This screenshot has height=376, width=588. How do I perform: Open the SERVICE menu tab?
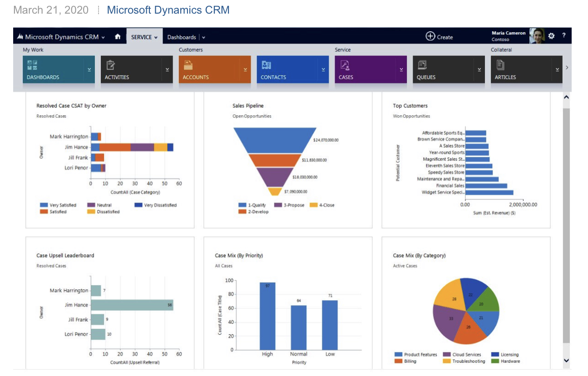144,37
